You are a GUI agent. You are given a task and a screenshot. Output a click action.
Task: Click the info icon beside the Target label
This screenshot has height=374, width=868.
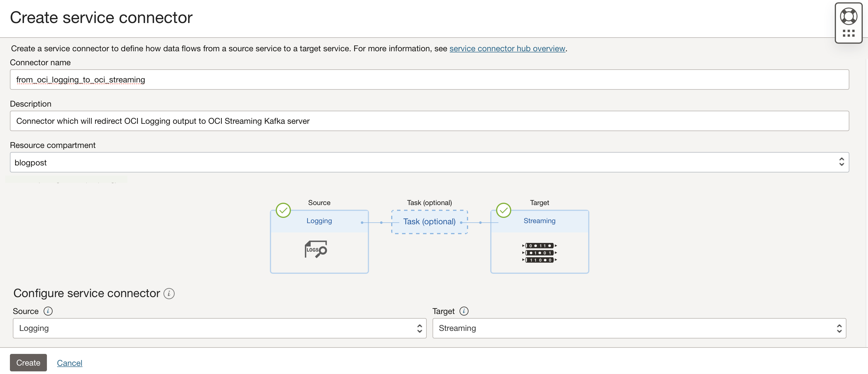tap(464, 311)
